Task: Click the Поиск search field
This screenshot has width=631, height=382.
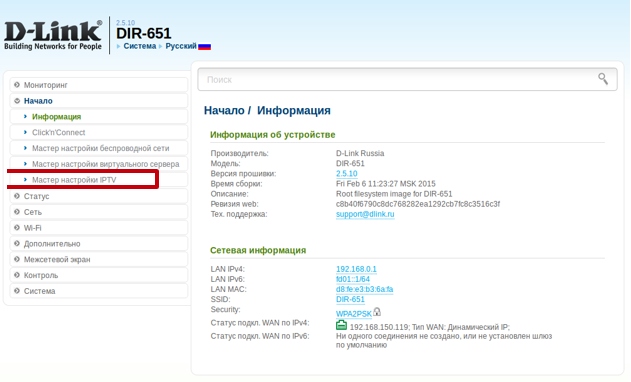Action: point(407,79)
